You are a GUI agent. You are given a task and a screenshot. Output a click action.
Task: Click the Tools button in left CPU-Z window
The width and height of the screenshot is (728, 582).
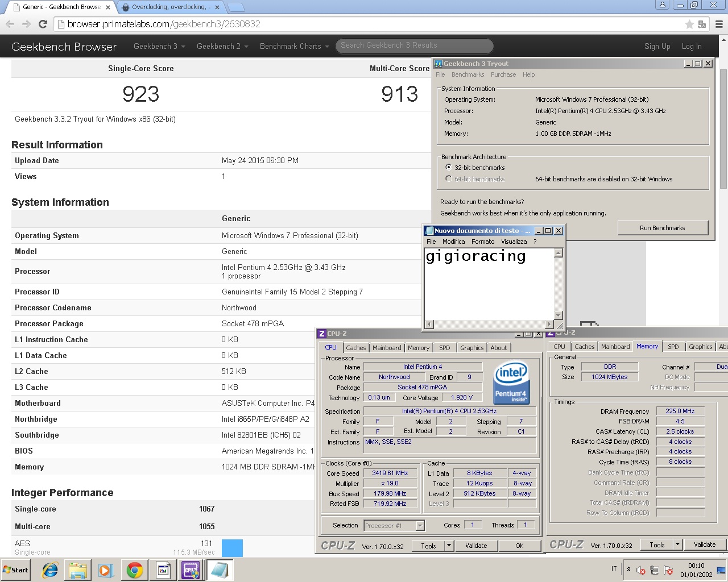point(428,546)
